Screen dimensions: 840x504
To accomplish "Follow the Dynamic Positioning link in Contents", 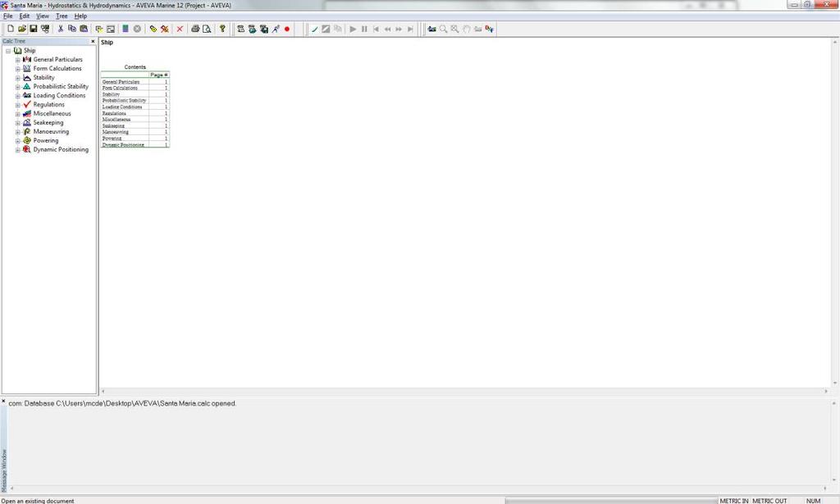I will (x=123, y=144).
